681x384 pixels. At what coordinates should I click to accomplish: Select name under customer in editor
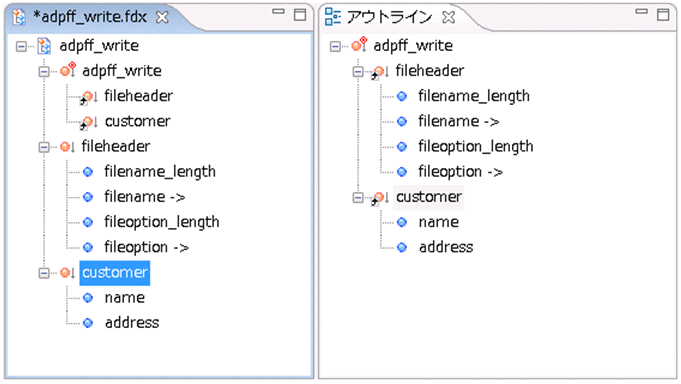tap(125, 298)
